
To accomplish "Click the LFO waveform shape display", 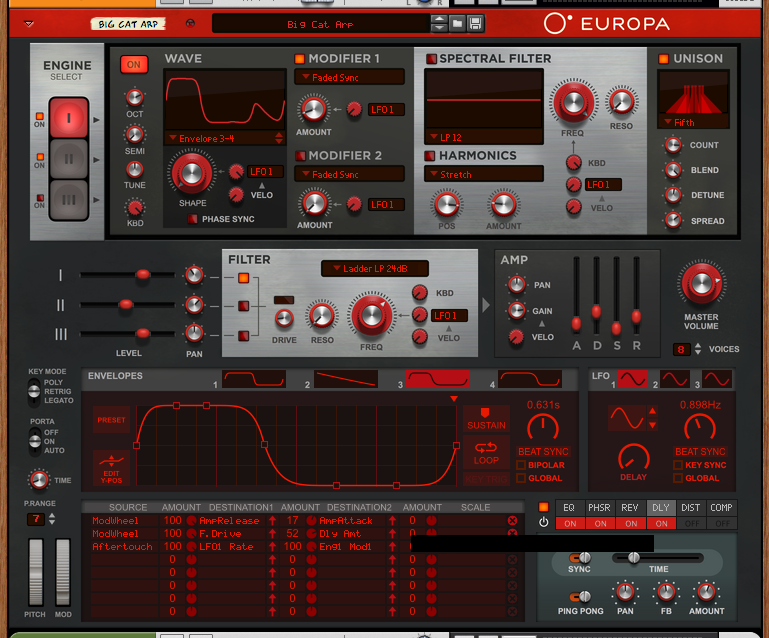I will pyautogui.click(x=627, y=418).
